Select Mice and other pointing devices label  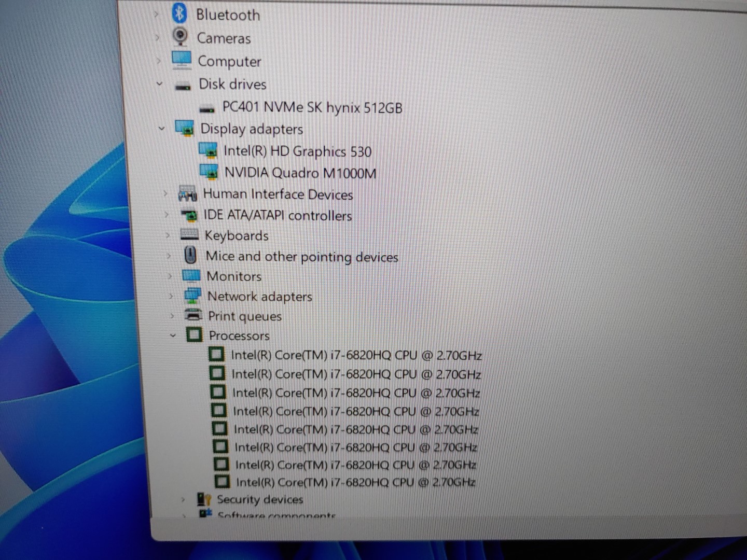[x=302, y=257]
